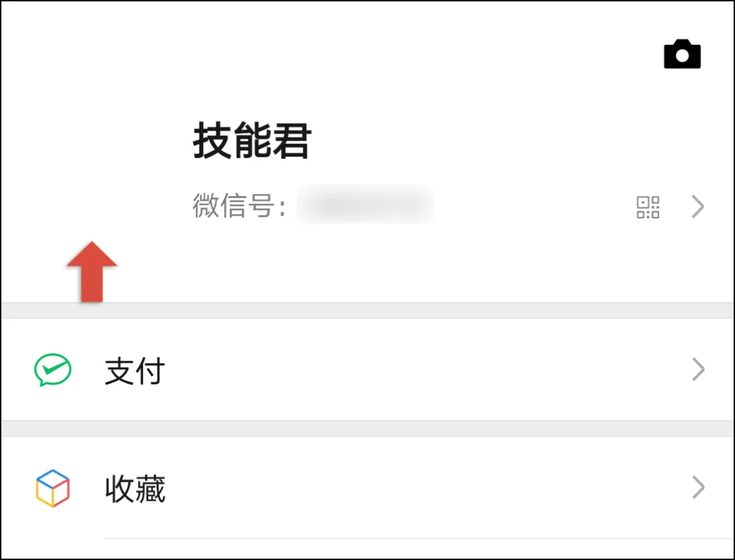Click the WeChat Pay green checkmark icon

52,369
